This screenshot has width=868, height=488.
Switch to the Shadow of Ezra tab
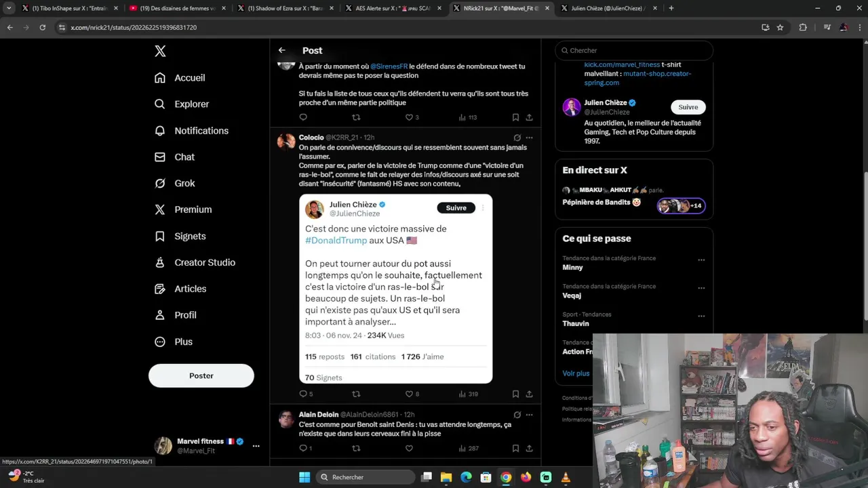coord(285,8)
